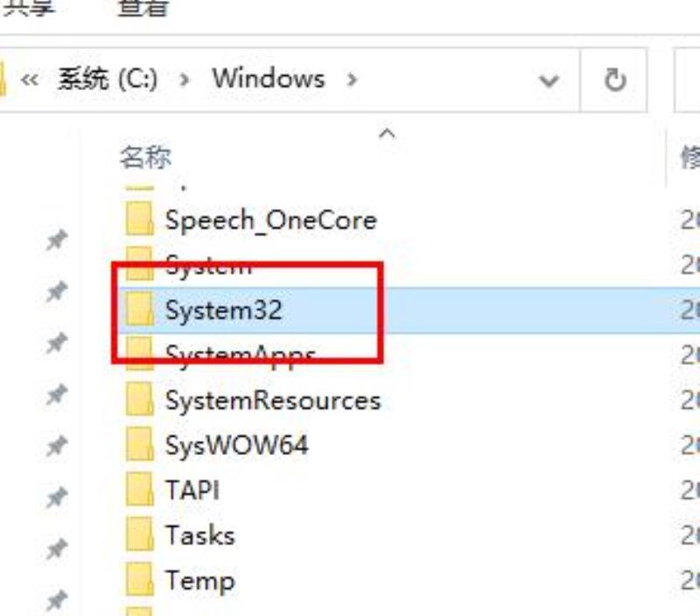Image resolution: width=700 pixels, height=616 pixels.
Task: Open the 查看 ribbon tab
Action: tap(143, 8)
